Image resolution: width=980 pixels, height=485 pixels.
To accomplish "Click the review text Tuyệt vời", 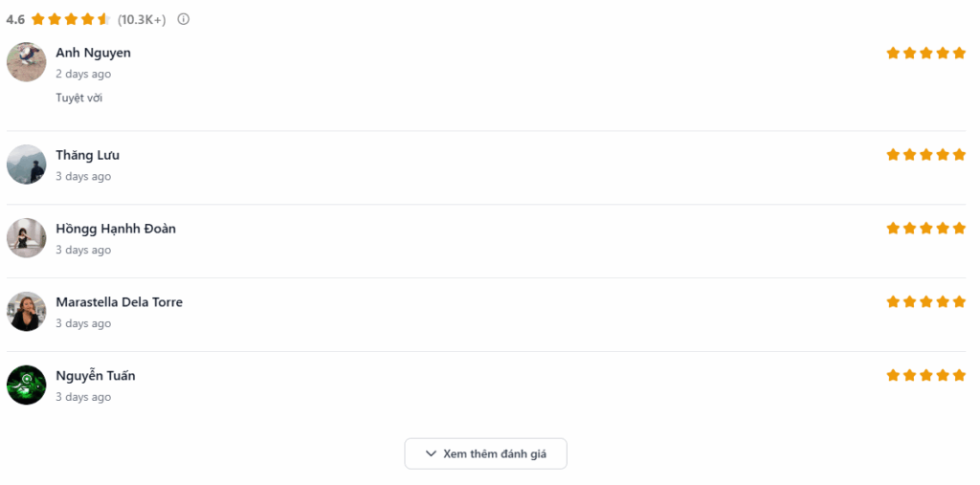I will (78, 98).
